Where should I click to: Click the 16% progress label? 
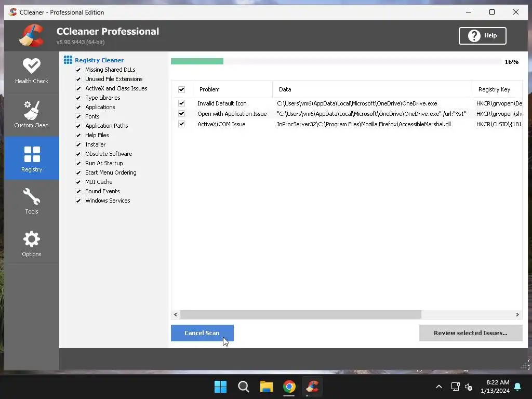(512, 62)
